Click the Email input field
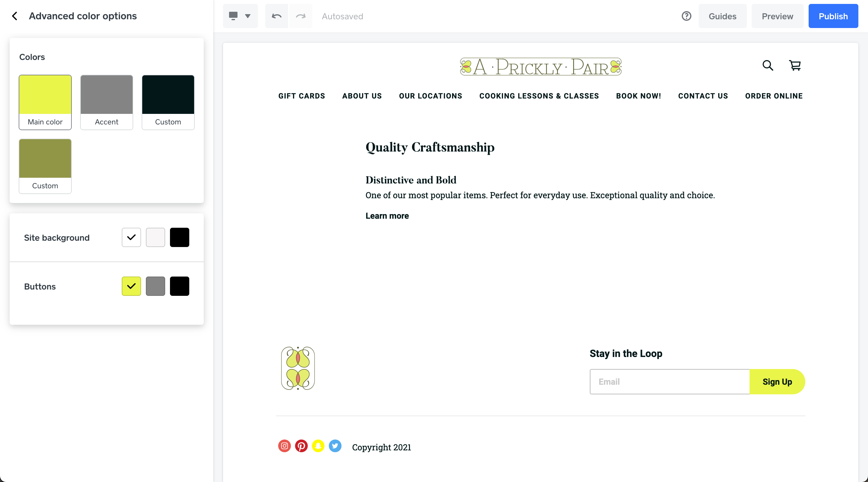The height and width of the screenshot is (482, 868). (669, 382)
